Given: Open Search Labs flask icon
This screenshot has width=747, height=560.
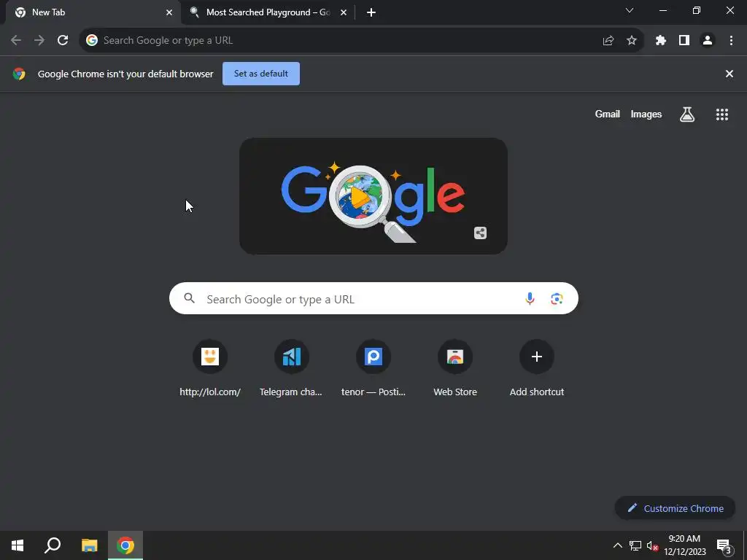Looking at the screenshot, I should 687,114.
